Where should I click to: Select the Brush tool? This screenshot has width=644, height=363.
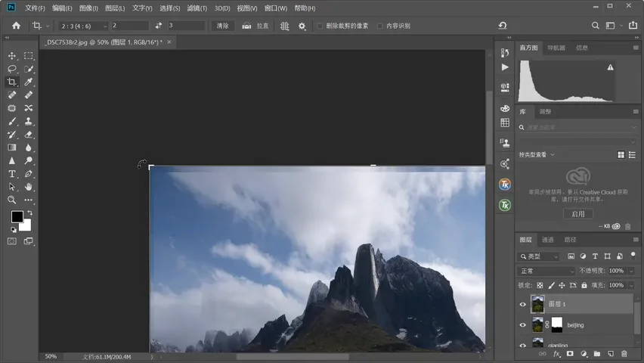(12, 121)
